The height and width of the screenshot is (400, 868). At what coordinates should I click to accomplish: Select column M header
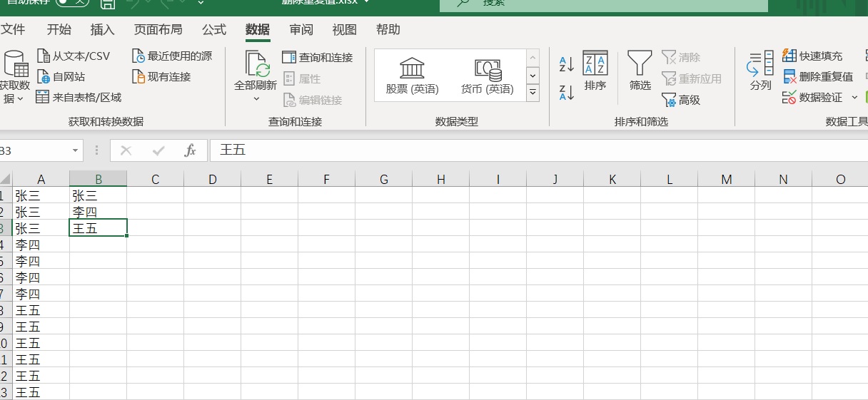[727, 179]
